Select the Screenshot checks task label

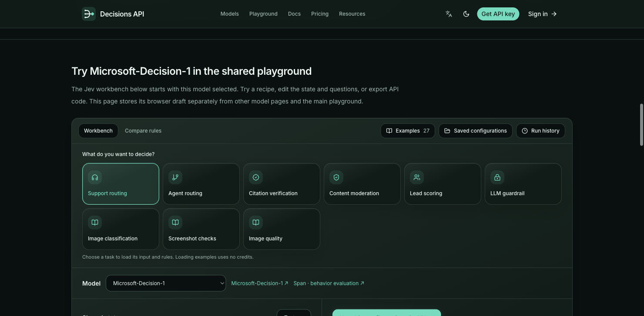(192, 239)
